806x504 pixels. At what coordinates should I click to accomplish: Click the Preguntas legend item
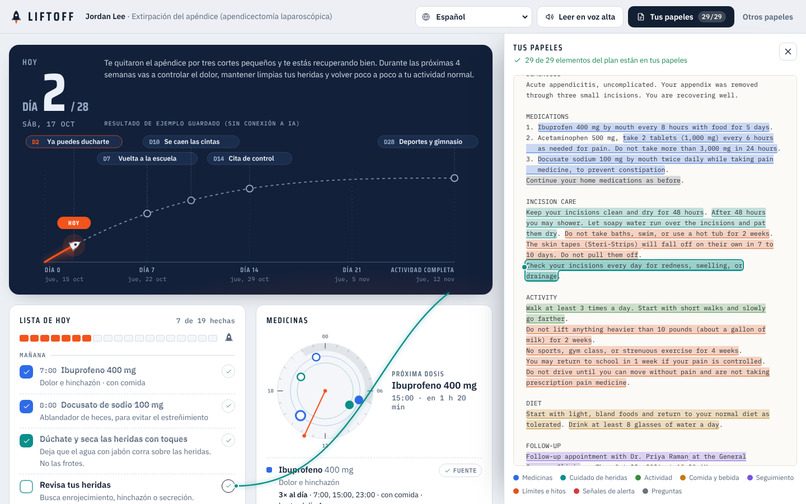point(662,491)
